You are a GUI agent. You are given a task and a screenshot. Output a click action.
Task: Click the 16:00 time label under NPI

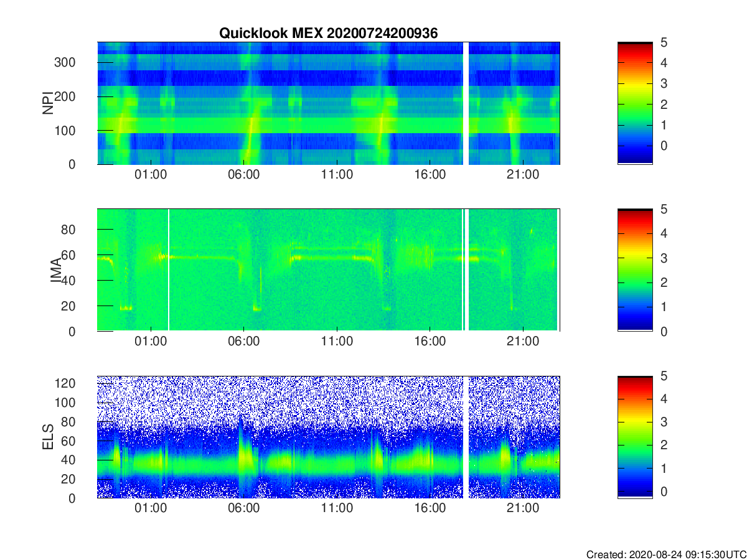coord(430,175)
